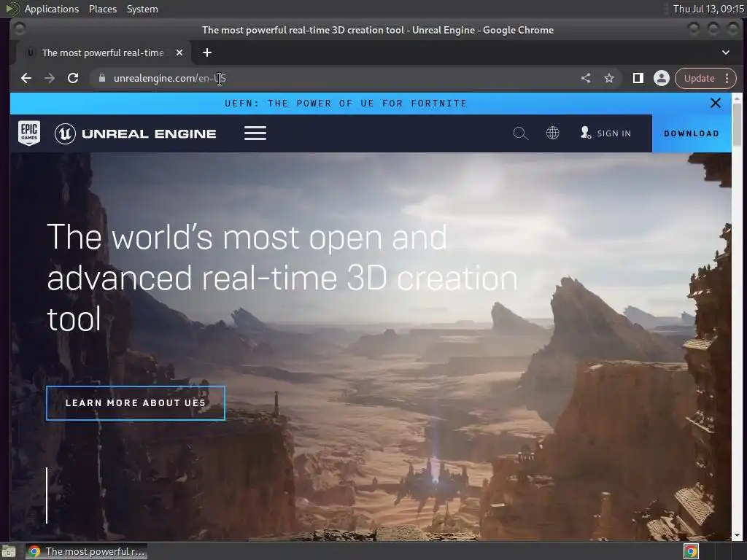Open language selector globe icon
This screenshot has width=747, height=560.
pyautogui.click(x=553, y=133)
